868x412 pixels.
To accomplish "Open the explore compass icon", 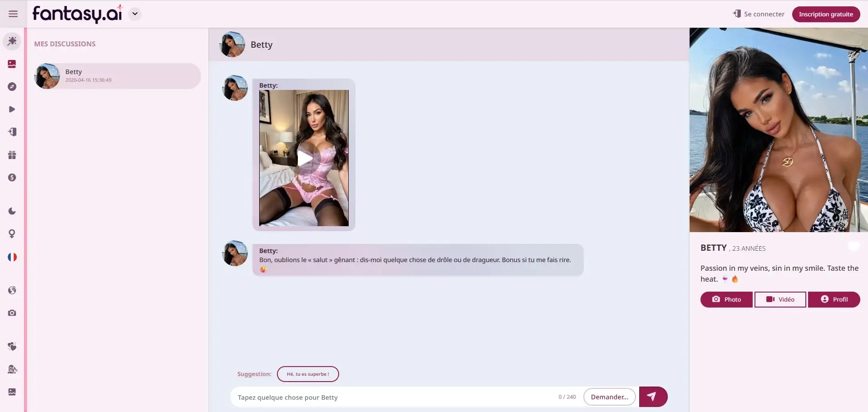I will pos(12,86).
